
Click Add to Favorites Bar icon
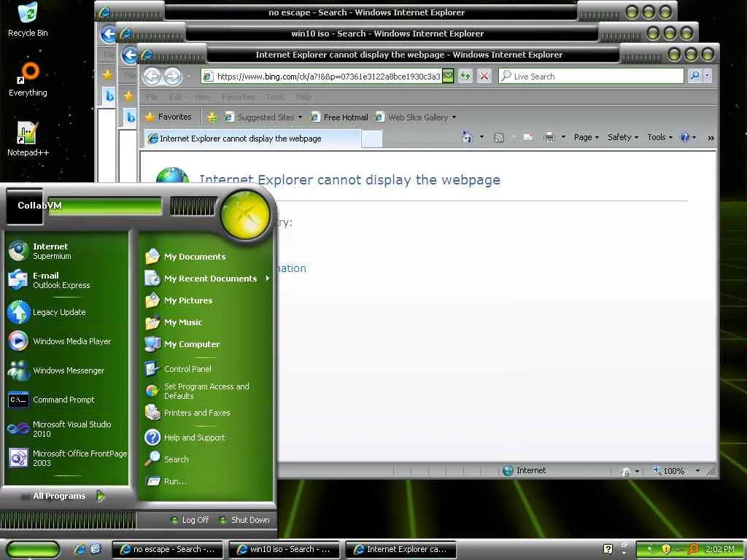point(212,117)
